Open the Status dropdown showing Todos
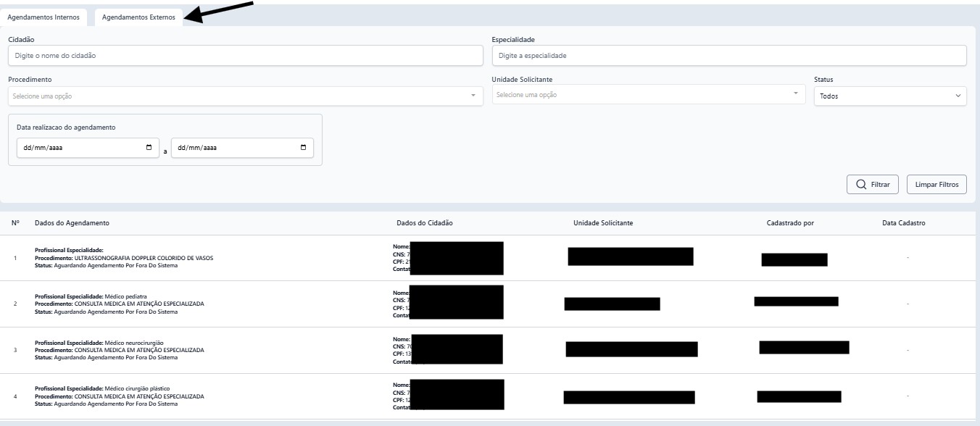The height and width of the screenshot is (426, 980). (x=890, y=96)
